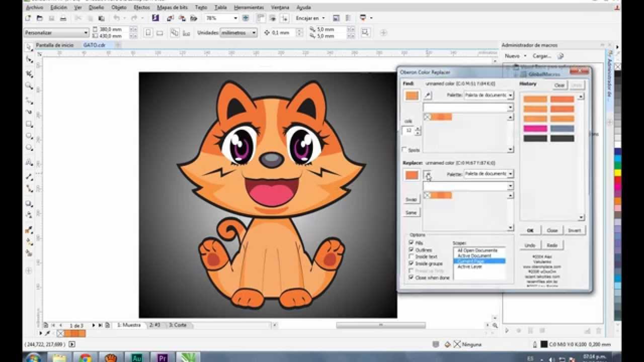Click the Undo arrow in the standard toolbar
This screenshot has width=644, height=362.
pyautogui.click(x=117, y=18)
